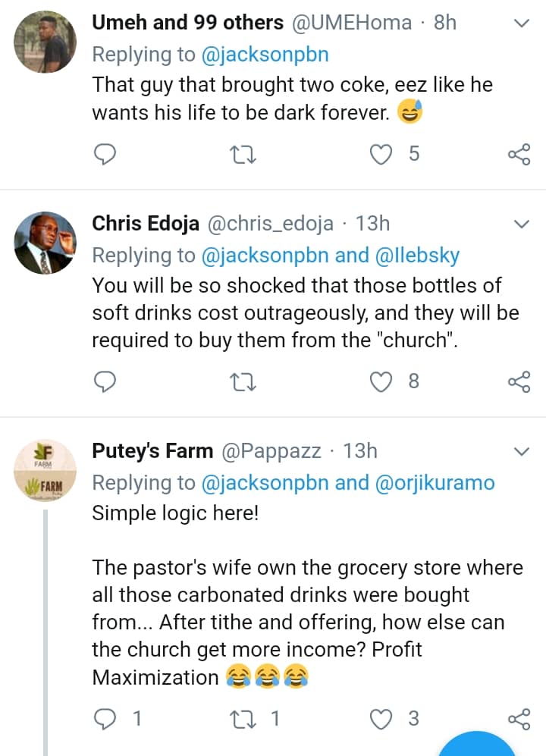Like Umeh's tweet with 5 likes

[x=379, y=155]
